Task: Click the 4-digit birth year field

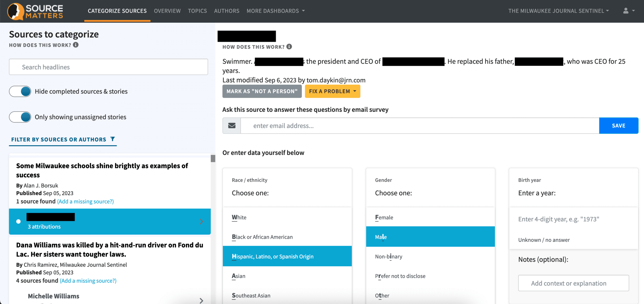Action: pyautogui.click(x=574, y=219)
